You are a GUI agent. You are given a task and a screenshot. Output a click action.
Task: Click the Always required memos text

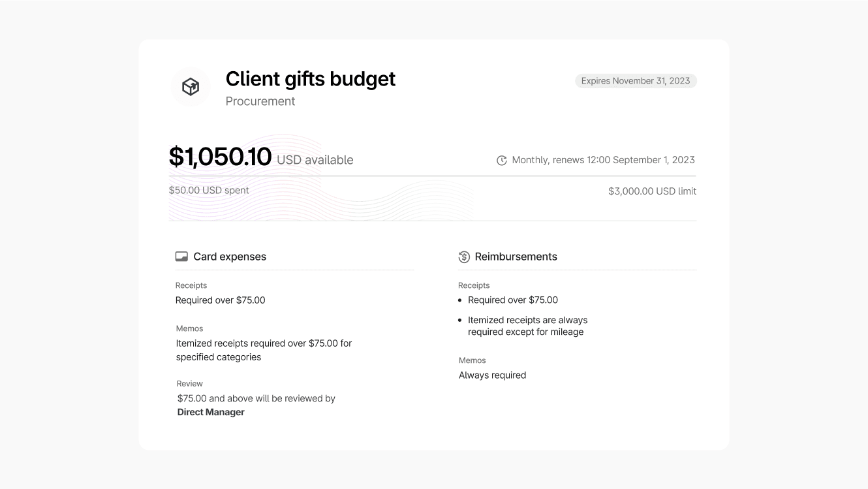pos(492,375)
